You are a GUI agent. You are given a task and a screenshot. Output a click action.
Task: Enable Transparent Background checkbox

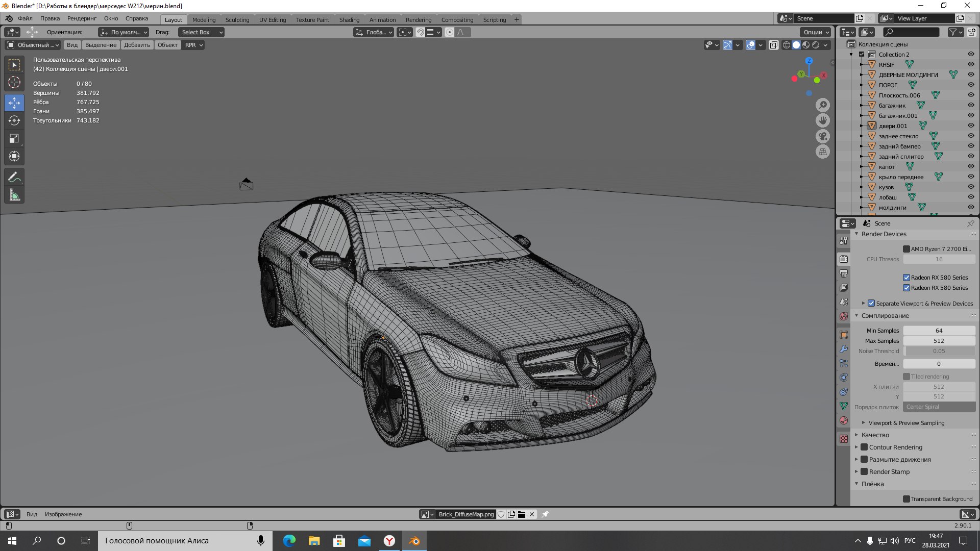pyautogui.click(x=906, y=499)
